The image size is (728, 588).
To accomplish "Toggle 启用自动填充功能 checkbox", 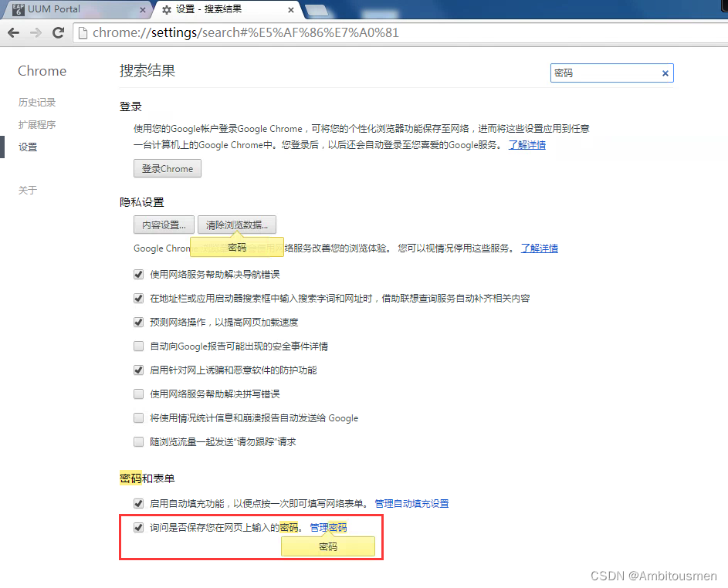I will coord(138,503).
